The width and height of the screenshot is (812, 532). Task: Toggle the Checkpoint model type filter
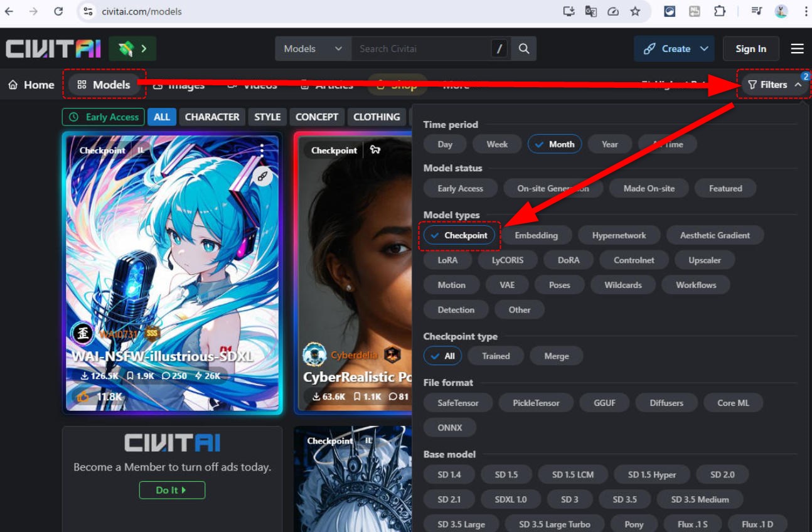tap(459, 235)
